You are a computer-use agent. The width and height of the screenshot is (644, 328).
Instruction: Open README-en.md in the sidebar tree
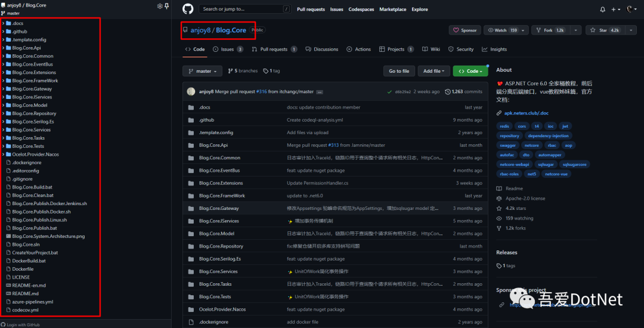coord(29,285)
